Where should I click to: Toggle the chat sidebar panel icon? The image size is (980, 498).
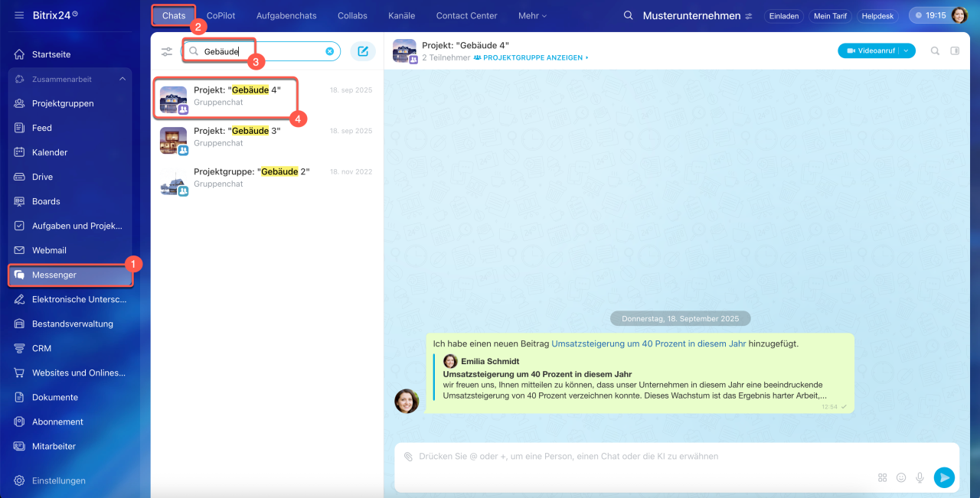coord(955,51)
